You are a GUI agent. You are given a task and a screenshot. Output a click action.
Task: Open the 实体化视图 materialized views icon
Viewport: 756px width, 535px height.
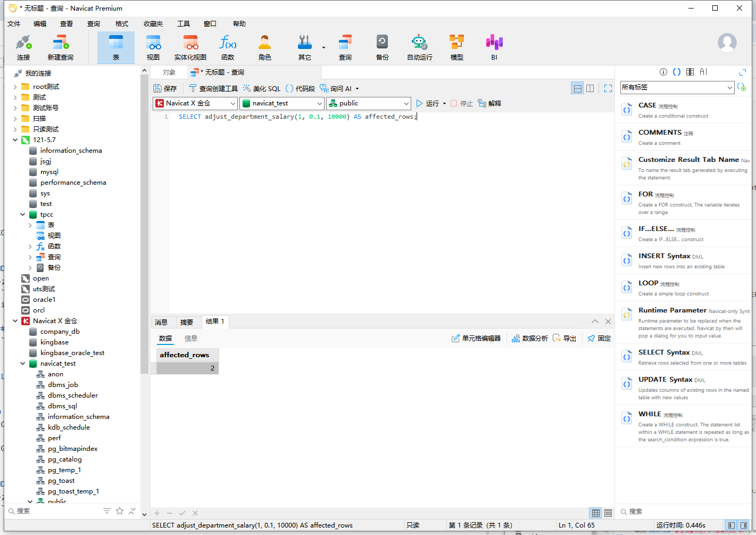point(190,48)
